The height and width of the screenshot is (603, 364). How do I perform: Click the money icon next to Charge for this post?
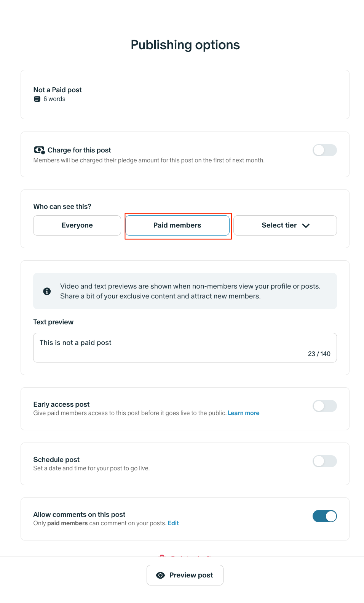click(x=40, y=150)
